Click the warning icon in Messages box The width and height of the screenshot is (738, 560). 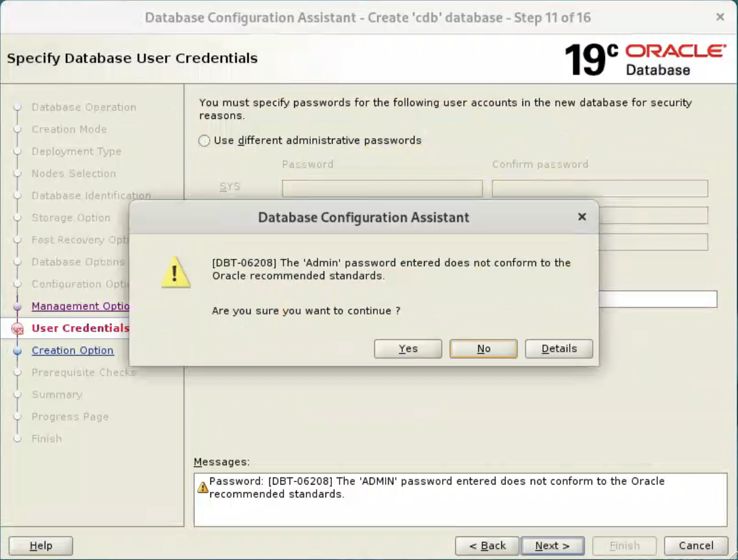[202, 487]
